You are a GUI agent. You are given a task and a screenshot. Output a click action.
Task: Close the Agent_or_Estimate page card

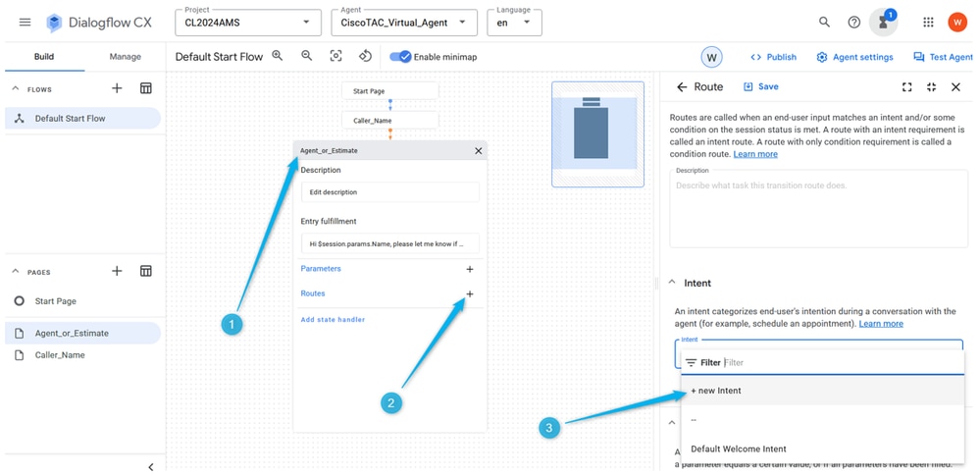coord(478,150)
